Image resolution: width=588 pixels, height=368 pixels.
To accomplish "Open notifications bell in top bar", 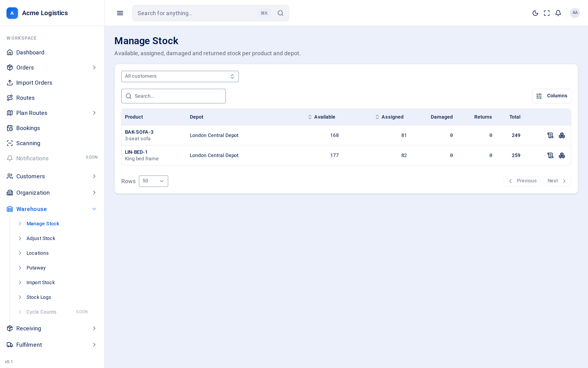I will point(558,13).
